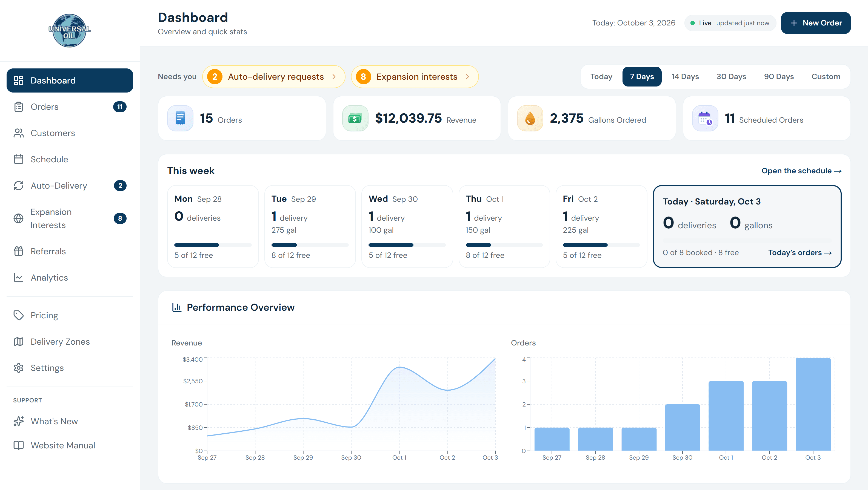Viewport: 868px width, 490px height.
Task: Click the What's New sparkle icon
Action: point(19,421)
